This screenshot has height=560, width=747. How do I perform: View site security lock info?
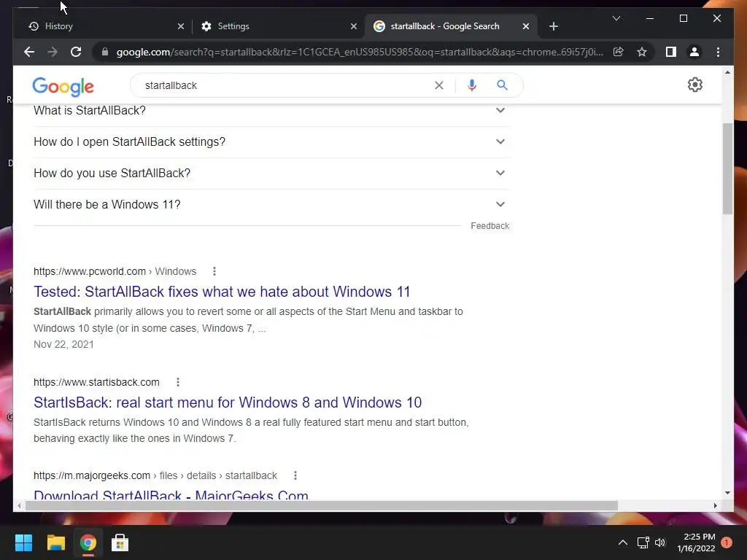pyautogui.click(x=105, y=52)
